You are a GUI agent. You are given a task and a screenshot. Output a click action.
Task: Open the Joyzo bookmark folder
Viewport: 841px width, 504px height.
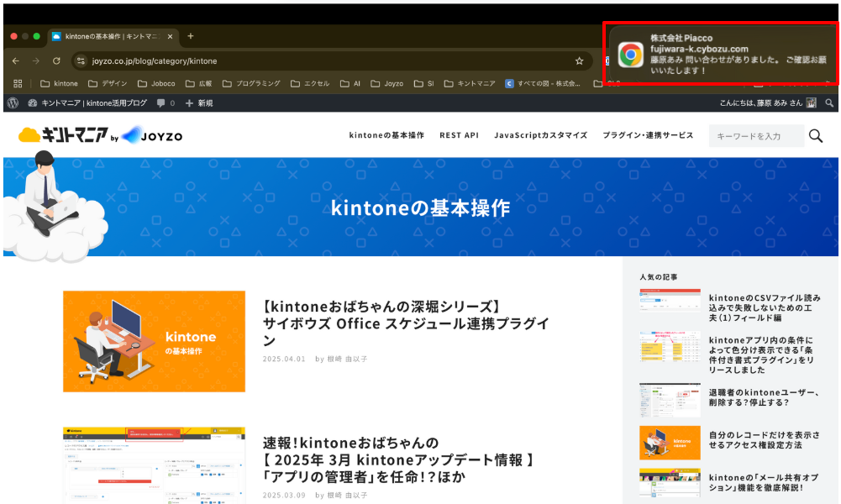pos(386,84)
